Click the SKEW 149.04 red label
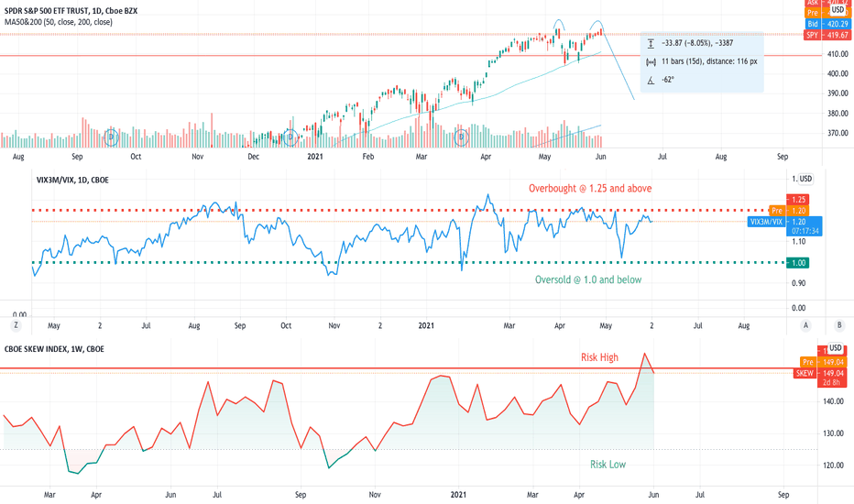The height and width of the screenshot is (504, 854). (820, 373)
